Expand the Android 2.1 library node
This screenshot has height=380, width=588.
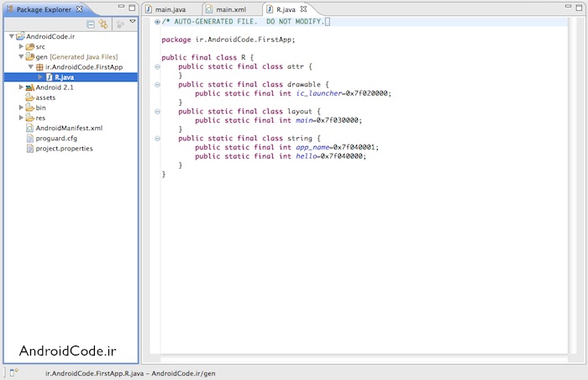click(21, 87)
